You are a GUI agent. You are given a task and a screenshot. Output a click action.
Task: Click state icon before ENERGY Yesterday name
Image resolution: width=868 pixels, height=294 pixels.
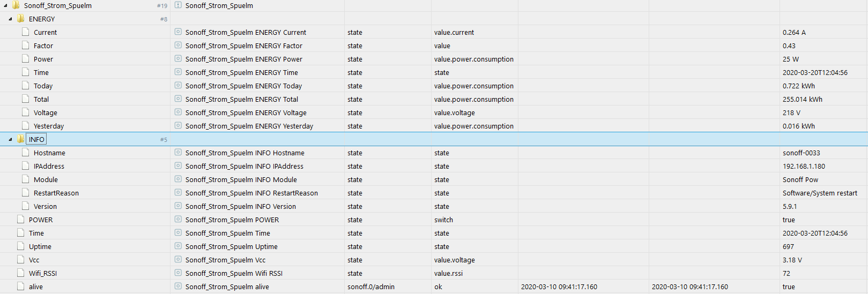(178, 126)
